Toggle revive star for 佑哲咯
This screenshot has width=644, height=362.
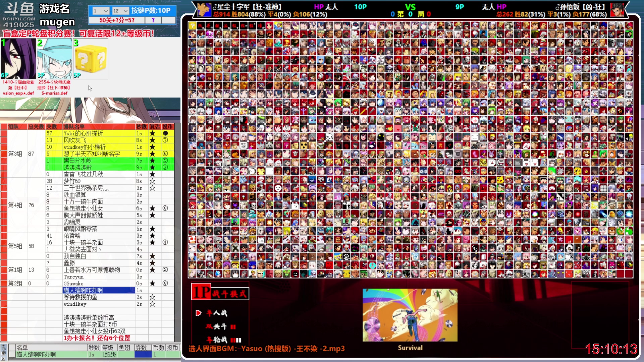pyautogui.click(x=152, y=236)
